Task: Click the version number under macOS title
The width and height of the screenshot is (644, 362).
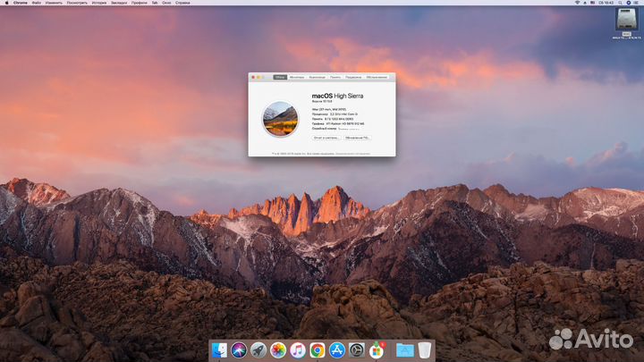Action: 322,101
